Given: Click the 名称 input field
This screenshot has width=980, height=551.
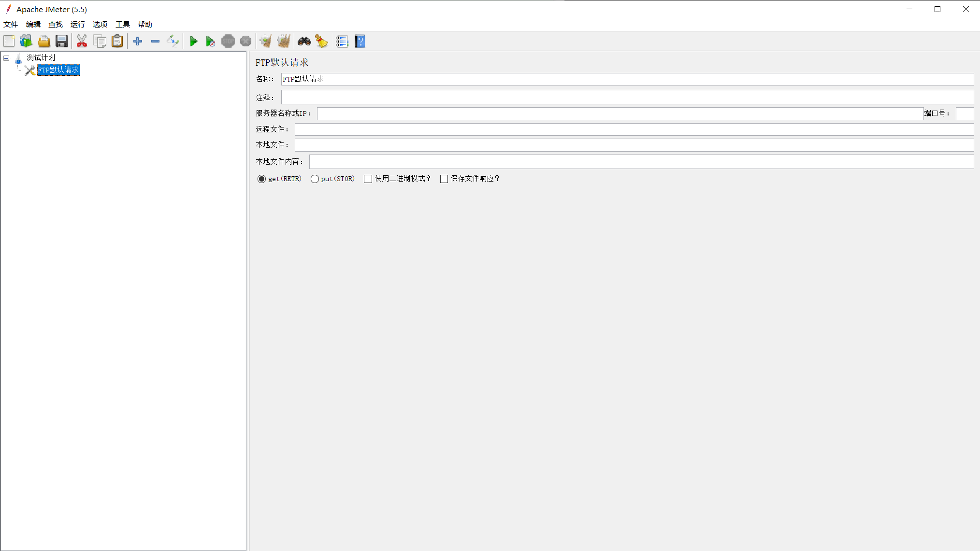Looking at the screenshot, I should (x=627, y=79).
